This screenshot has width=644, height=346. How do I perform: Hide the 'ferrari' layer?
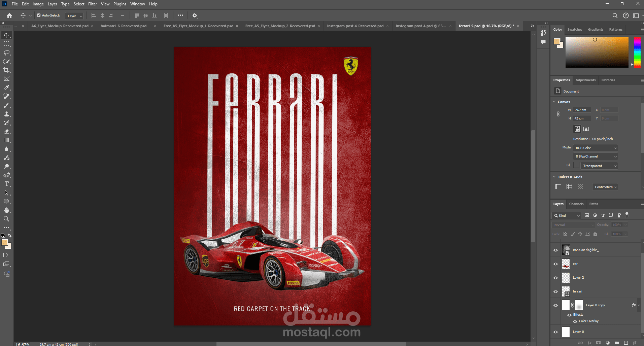pyautogui.click(x=555, y=291)
